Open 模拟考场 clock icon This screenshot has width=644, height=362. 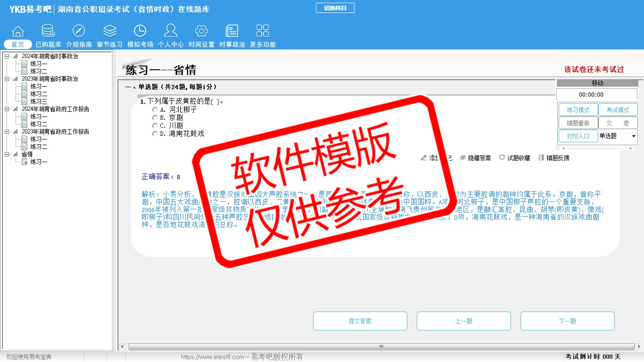tap(140, 32)
